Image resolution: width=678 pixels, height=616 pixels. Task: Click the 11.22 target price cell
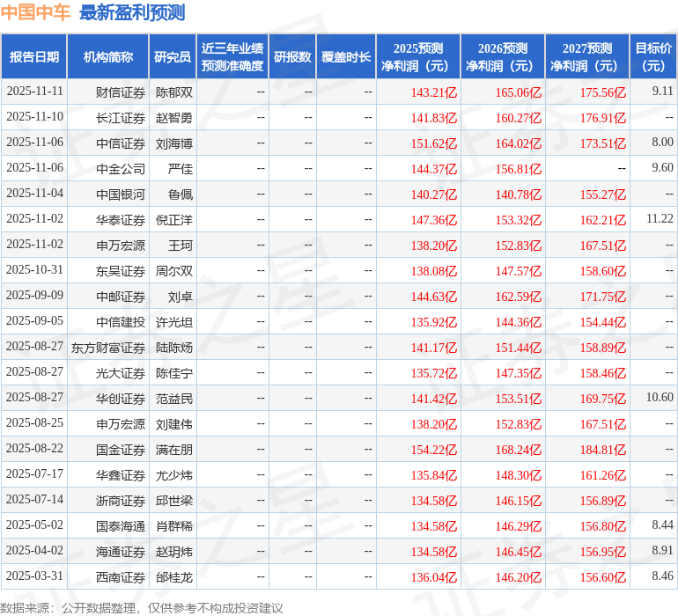659,219
